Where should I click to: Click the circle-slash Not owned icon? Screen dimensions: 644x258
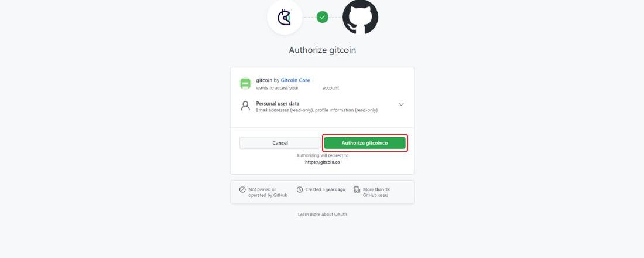pos(242,190)
